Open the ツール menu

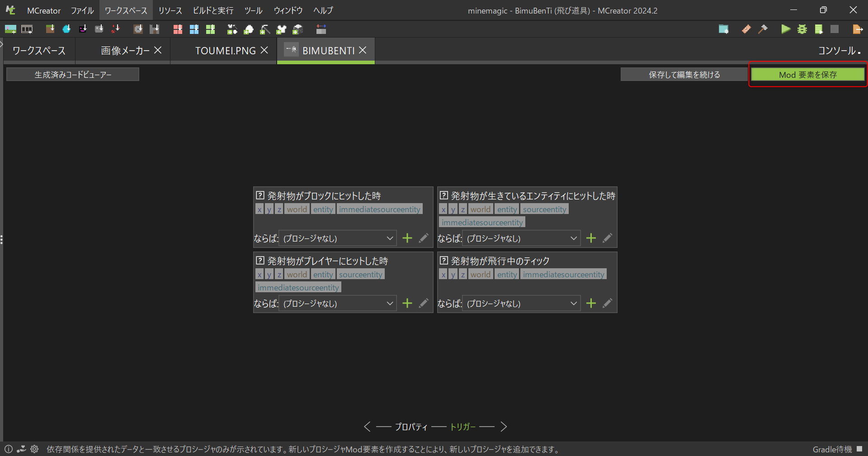(253, 10)
